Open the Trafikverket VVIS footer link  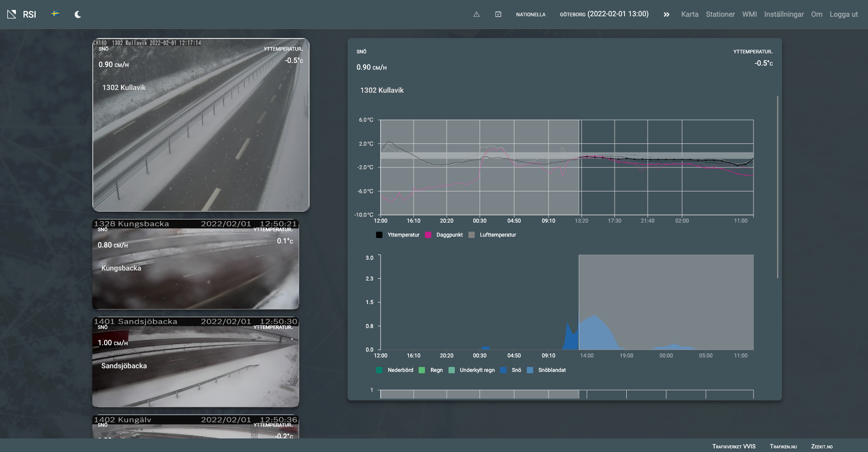[x=734, y=447]
